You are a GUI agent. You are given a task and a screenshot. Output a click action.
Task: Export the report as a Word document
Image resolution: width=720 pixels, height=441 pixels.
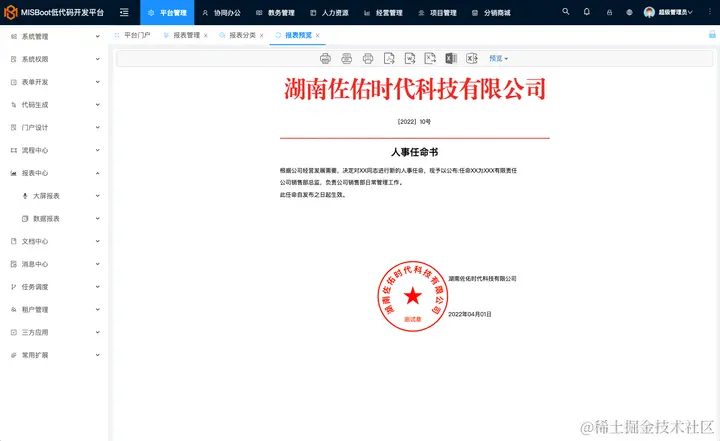pos(410,58)
